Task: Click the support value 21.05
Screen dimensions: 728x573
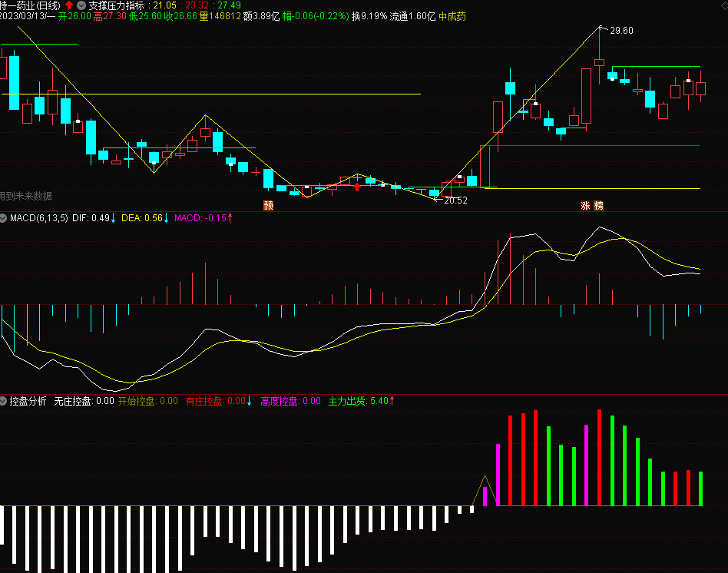Action: [x=165, y=5]
